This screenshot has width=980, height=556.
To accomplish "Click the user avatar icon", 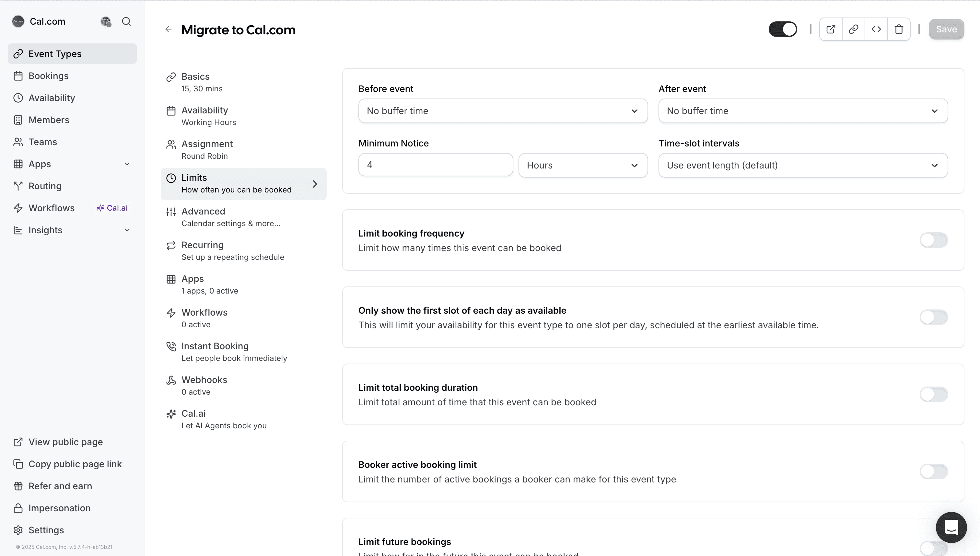I will pyautogui.click(x=106, y=21).
